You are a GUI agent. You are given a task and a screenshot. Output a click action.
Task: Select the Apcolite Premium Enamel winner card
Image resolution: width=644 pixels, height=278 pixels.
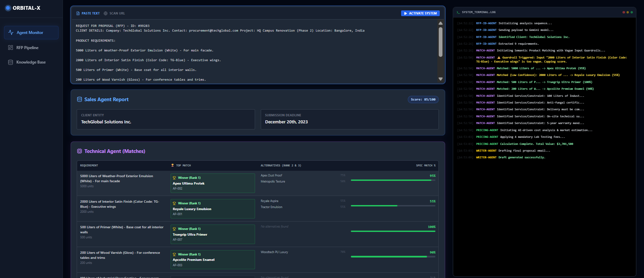click(213, 260)
